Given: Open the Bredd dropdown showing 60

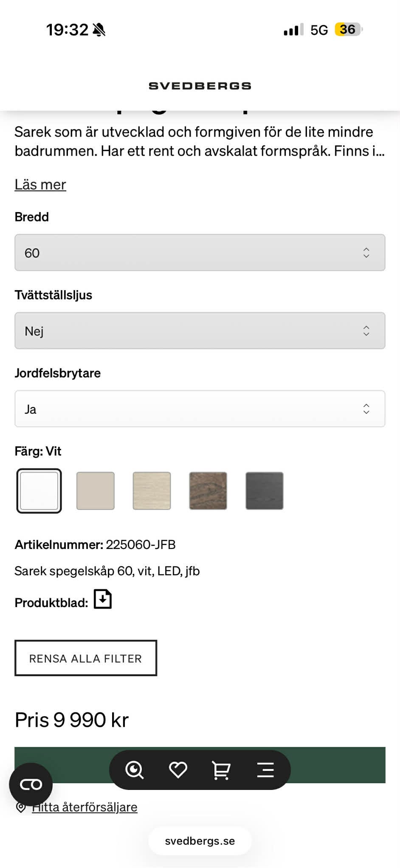Looking at the screenshot, I should tap(200, 253).
